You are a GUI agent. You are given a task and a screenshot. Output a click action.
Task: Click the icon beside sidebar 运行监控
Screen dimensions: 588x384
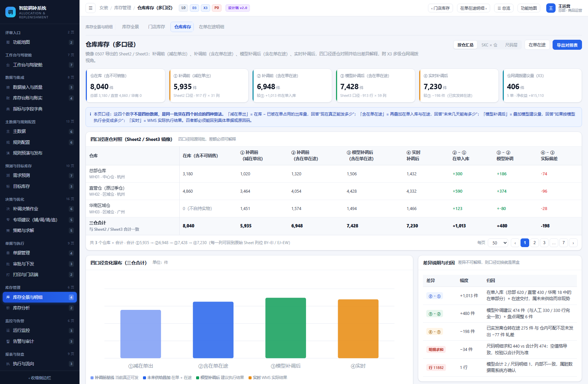[8, 331]
